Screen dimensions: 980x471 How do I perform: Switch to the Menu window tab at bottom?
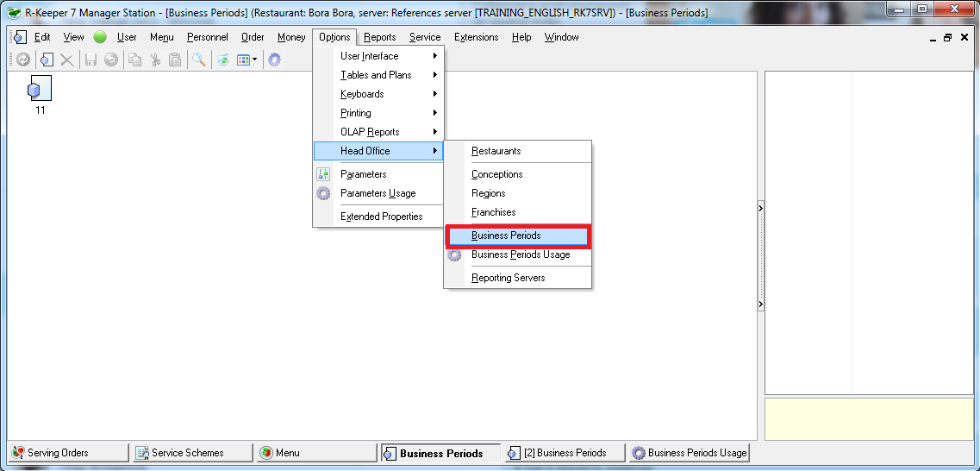[x=317, y=453]
